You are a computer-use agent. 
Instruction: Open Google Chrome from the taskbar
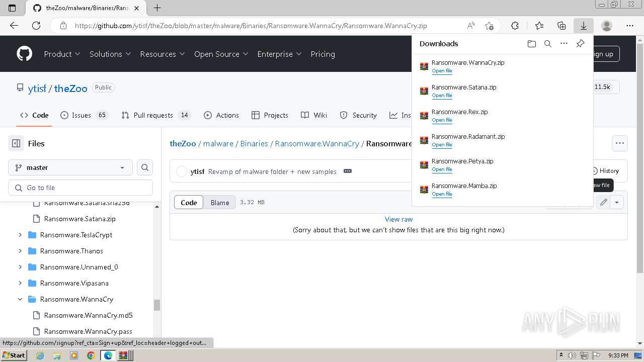point(91,355)
